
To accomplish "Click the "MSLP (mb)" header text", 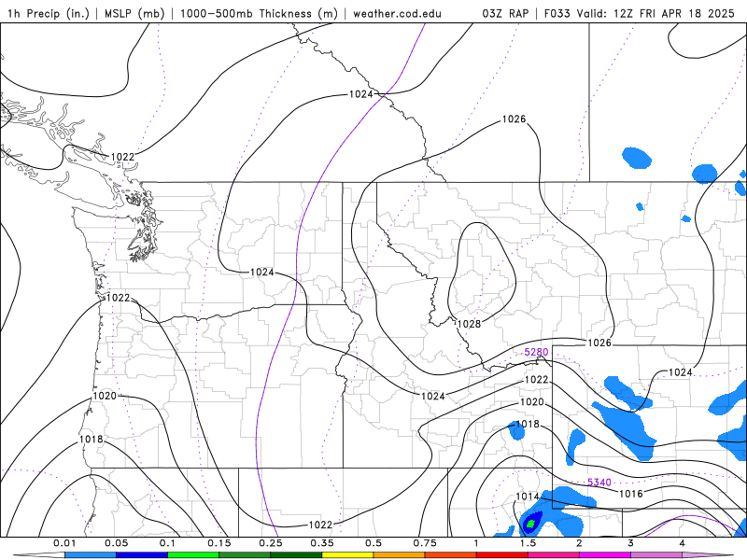I will [x=134, y=13].
